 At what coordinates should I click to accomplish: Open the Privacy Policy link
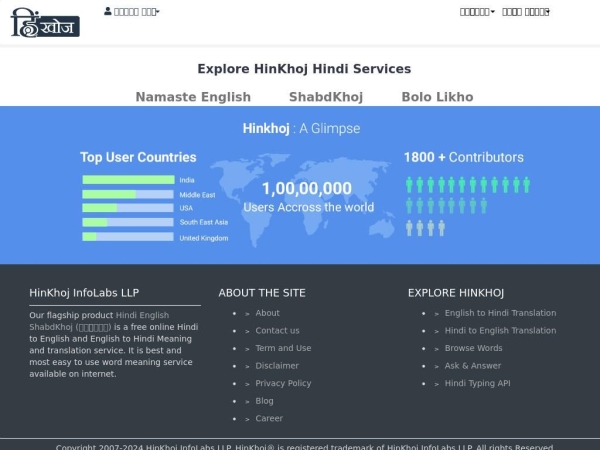[x=283, y=383]
